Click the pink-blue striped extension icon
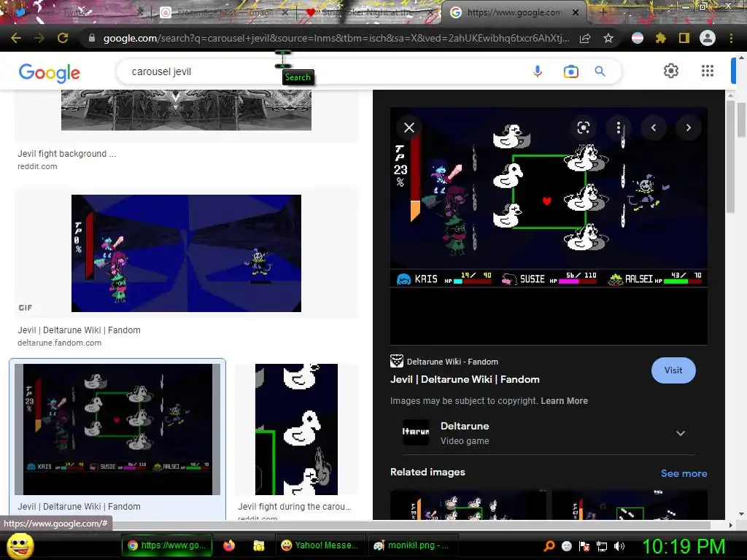This screenshot has width=747, height=560. click(638, 38)
